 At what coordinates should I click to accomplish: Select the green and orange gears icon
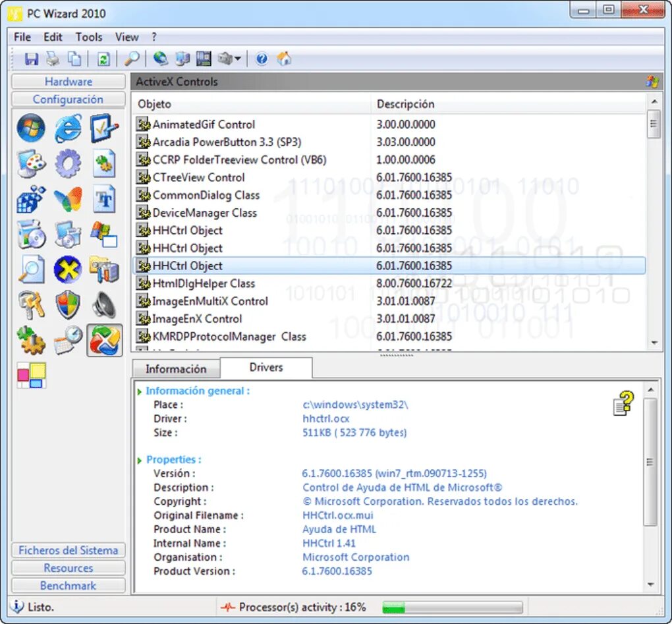[31, 340]
